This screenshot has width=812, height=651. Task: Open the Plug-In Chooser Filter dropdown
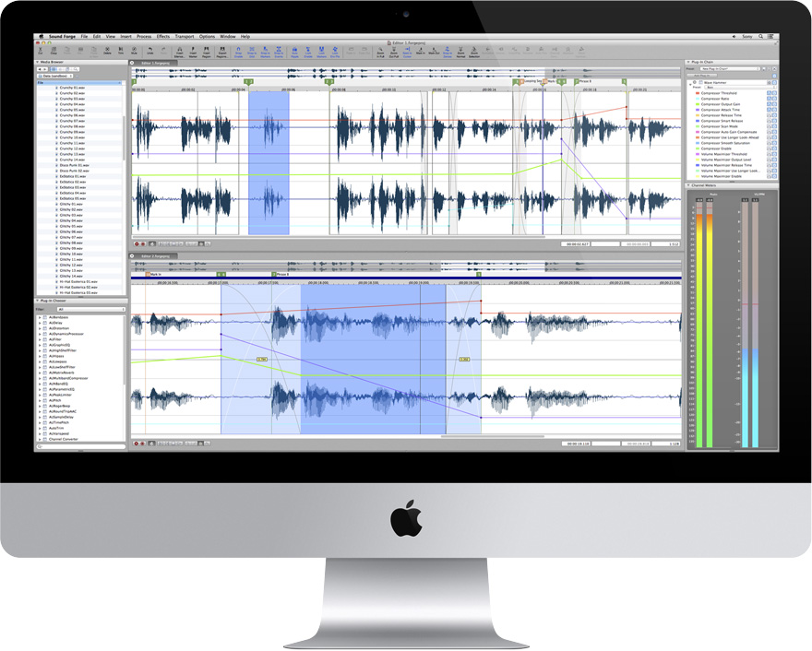[90, 310]
